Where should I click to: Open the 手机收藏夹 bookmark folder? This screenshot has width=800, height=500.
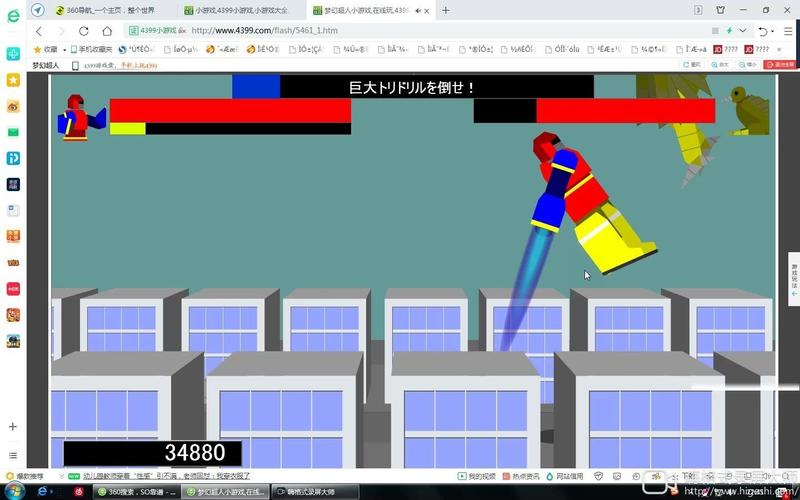(90, 49)
